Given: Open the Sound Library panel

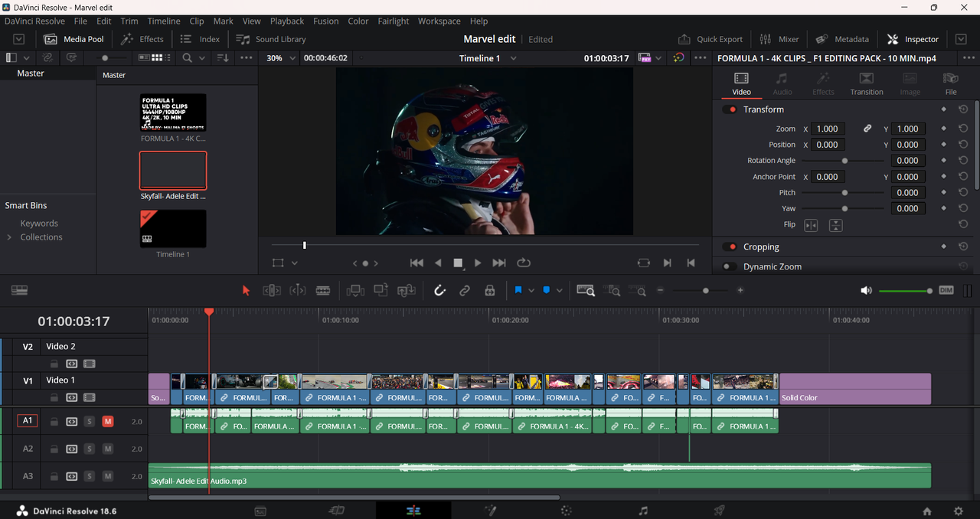Looking at the screenshot, I should tap(271, 39).
